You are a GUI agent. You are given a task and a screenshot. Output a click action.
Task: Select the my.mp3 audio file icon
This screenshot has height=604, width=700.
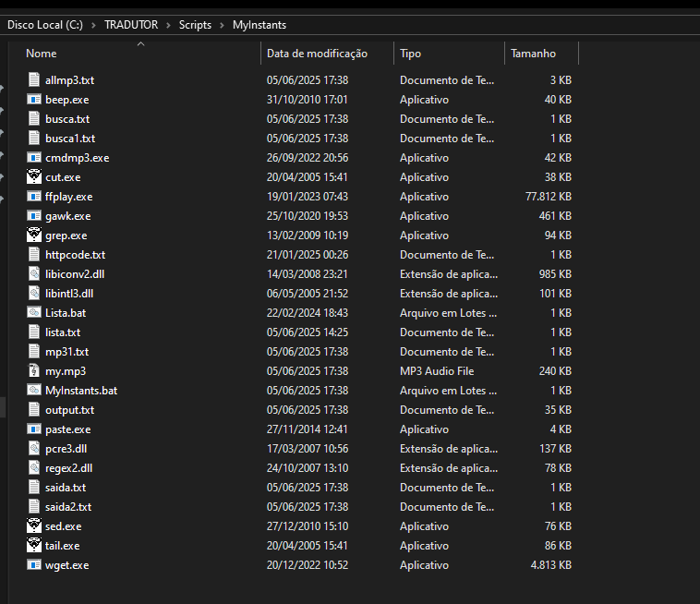[x=34, y=371]
